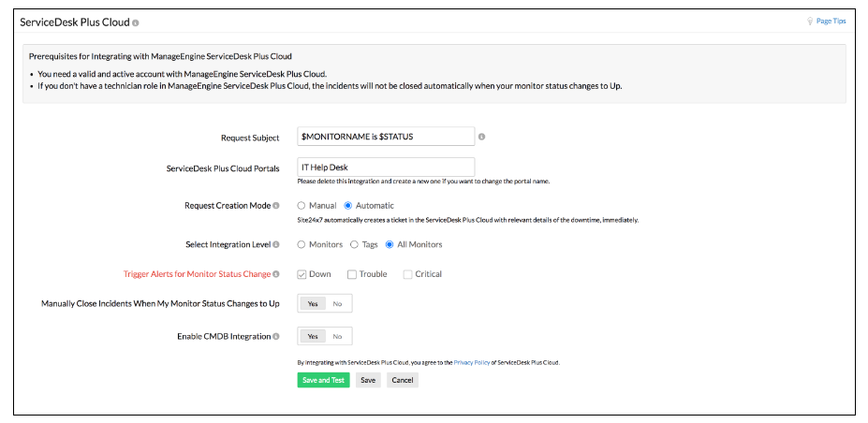The width and height of the screenshot is (868, 423).
Task: Focus the Request Subject input field
Action: click(386, 137)
